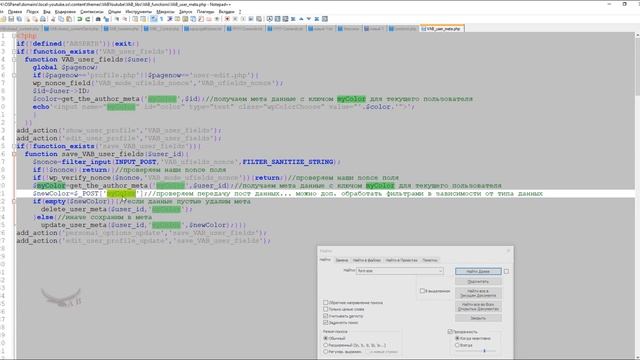Collapse fold marker at if(empty($newColor)) line

tap(14, 201)
